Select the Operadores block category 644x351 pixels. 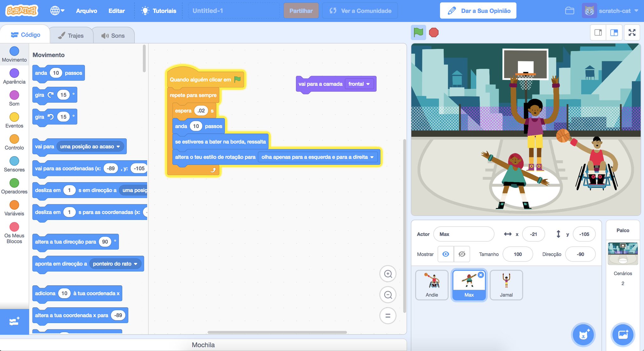coord(14,186)
